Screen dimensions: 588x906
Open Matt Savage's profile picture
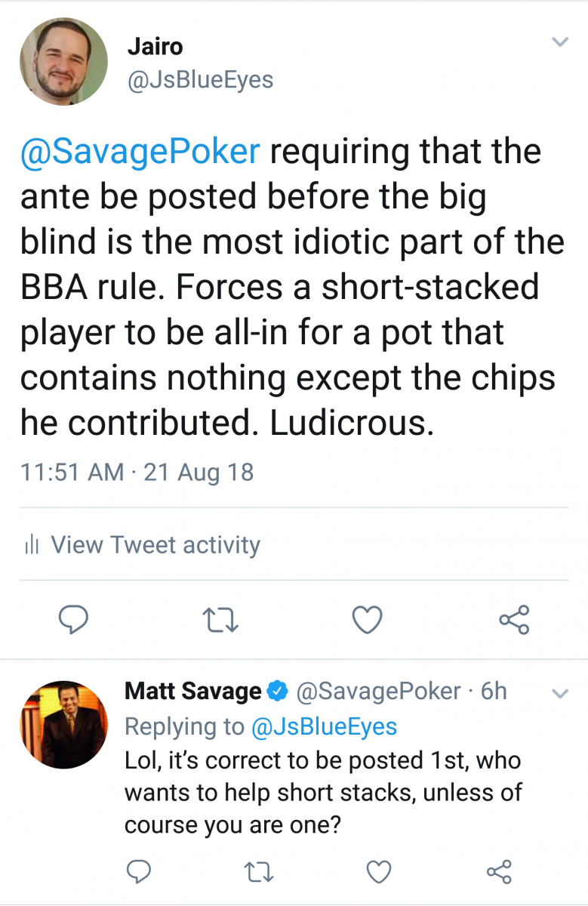click(x=63, y=725)
